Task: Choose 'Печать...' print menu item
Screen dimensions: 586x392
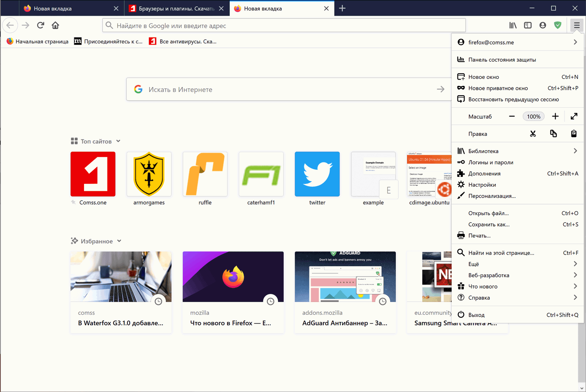Action: pyautogui.click(x=518, y=236)
